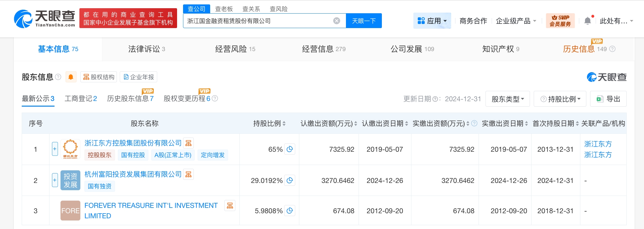Select the 查风险 search tab
Screen dimensions: 644x229
pos(279,9)
